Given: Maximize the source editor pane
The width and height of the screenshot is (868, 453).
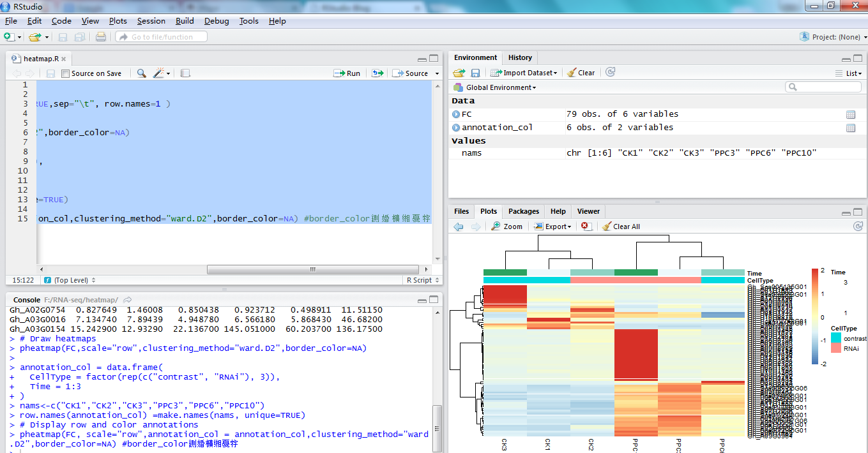Looking at the screenshot, I should (x=434, y=58).
